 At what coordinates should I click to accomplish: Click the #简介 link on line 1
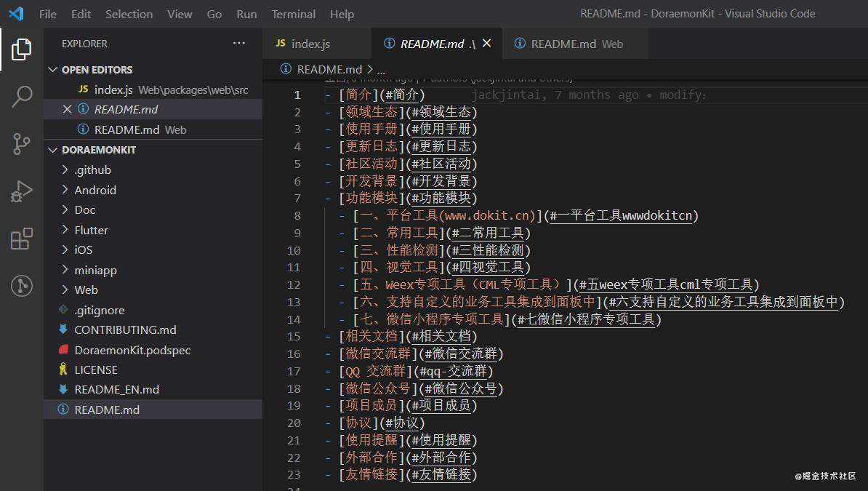[402, 95]
